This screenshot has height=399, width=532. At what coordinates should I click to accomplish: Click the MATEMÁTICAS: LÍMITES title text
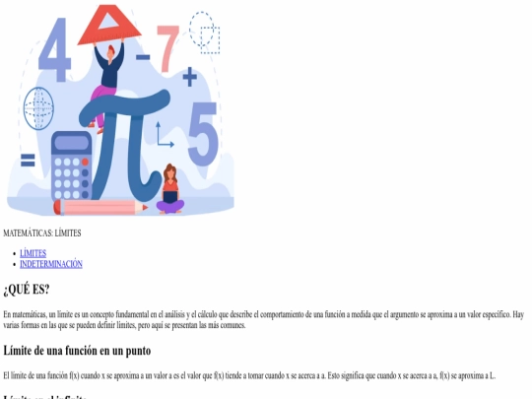[x=42, y=233]
